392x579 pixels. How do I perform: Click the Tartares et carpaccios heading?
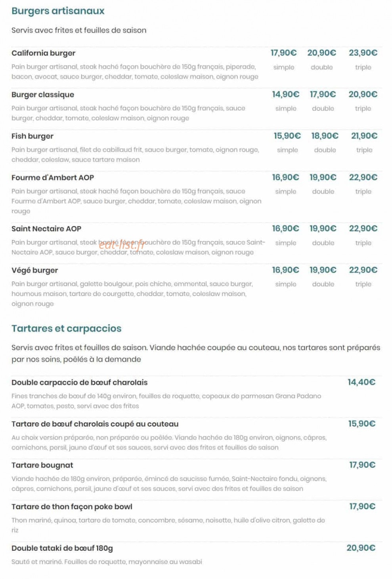pos(67,329)
